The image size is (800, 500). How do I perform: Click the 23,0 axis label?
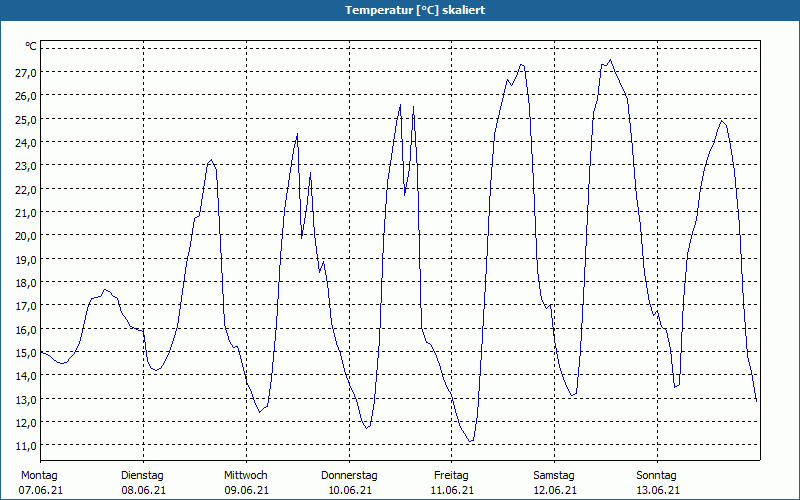pos(26,166)
